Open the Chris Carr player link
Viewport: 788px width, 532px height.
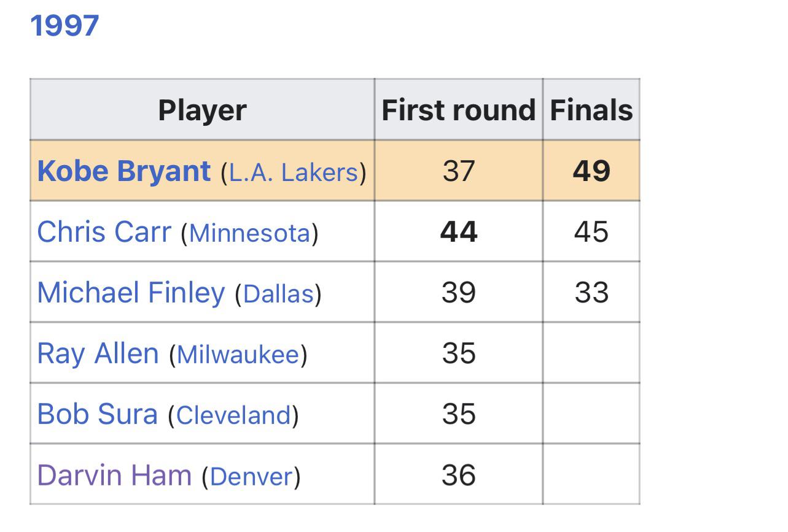[104, 232]
